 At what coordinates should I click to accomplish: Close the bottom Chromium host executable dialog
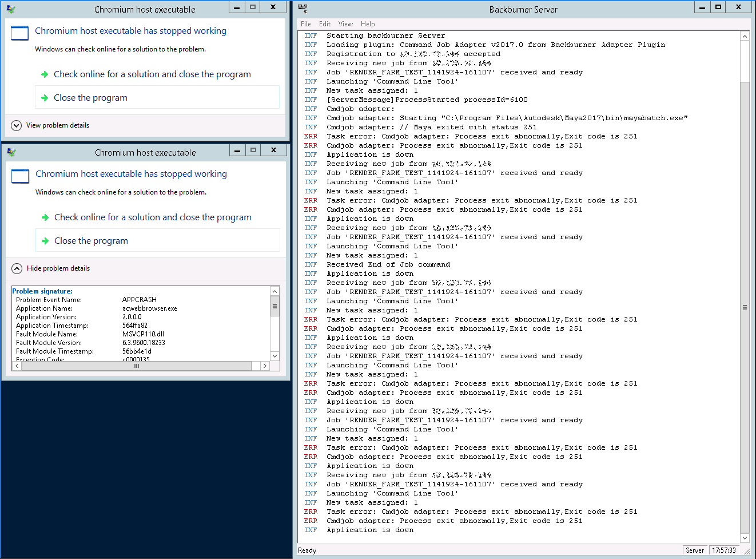pyautogui.click(x=274, y=150)
